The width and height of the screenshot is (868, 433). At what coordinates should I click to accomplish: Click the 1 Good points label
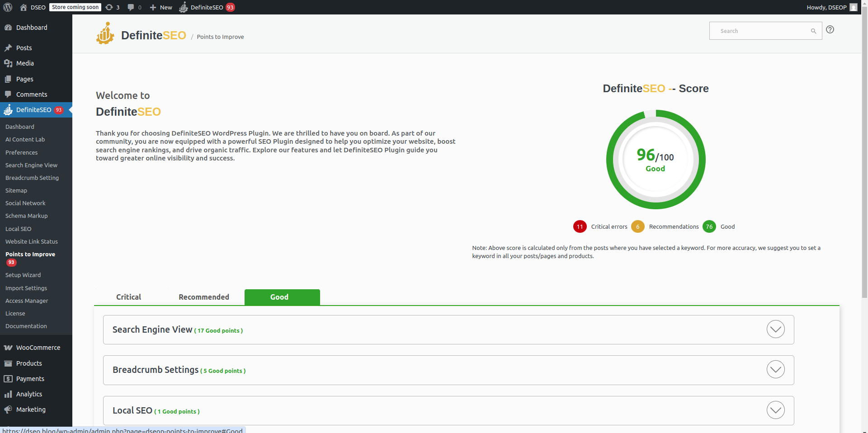[177, 412]
